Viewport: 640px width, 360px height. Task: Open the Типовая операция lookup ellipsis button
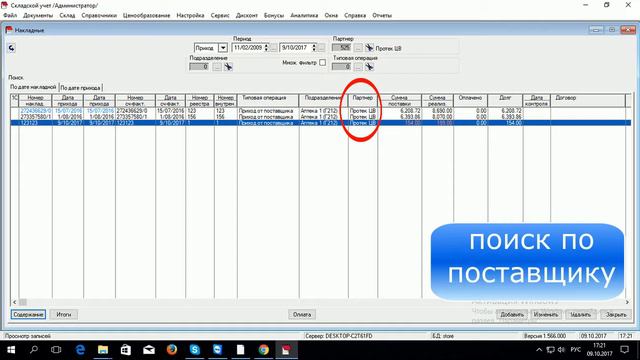pyautogui.click(x=358, y=67)
